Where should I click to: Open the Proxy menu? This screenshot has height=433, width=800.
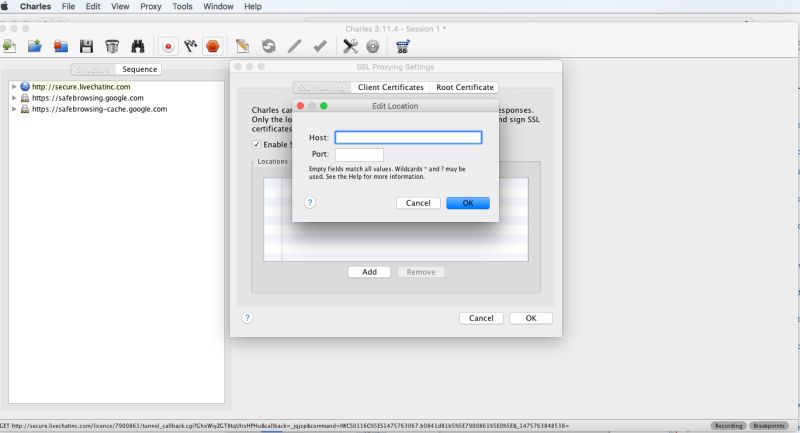pyautogui.click(x=151, y=6)
